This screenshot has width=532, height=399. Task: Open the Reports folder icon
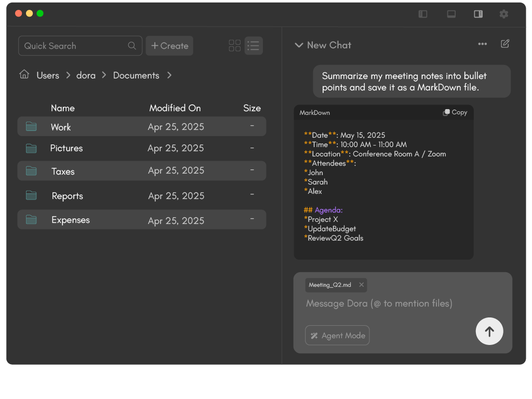(x=31, y=195)
